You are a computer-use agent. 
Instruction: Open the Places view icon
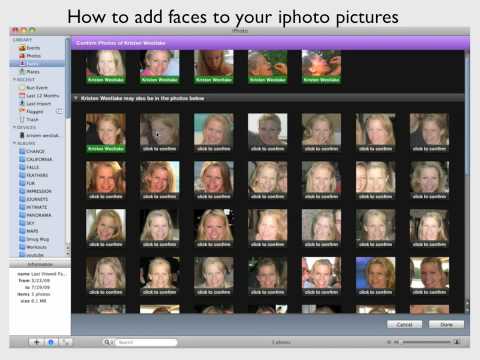point(22,72)
